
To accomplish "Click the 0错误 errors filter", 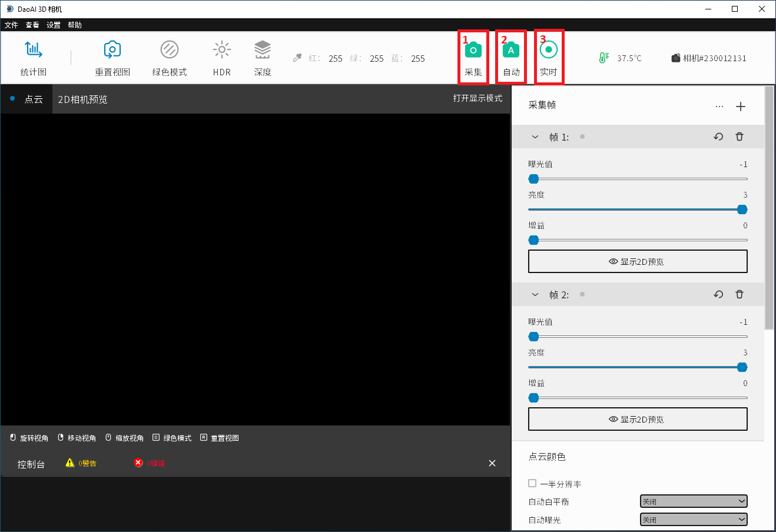I will 150,463.
